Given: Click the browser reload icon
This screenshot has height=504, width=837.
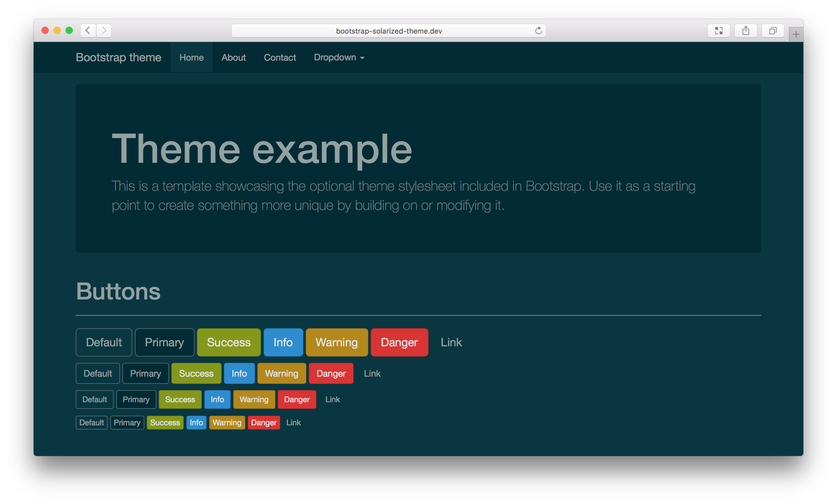Looking at the screenshot, I should coord(538,31).
